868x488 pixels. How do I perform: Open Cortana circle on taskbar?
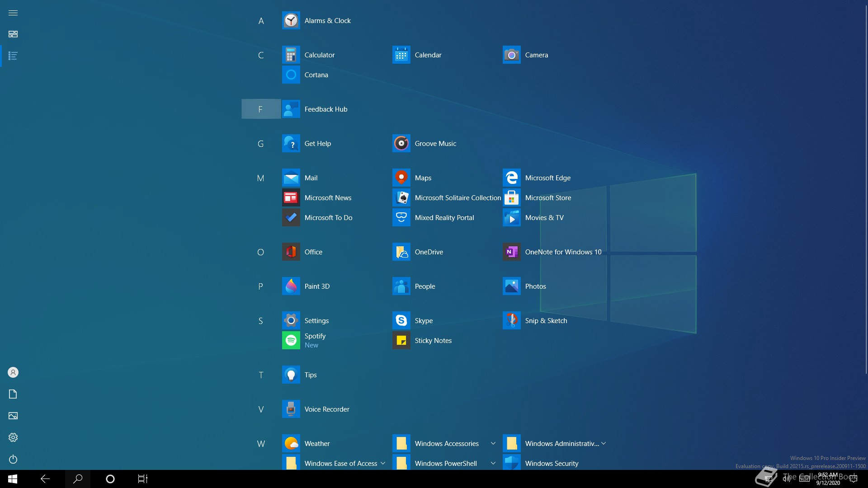pos(110,479)
